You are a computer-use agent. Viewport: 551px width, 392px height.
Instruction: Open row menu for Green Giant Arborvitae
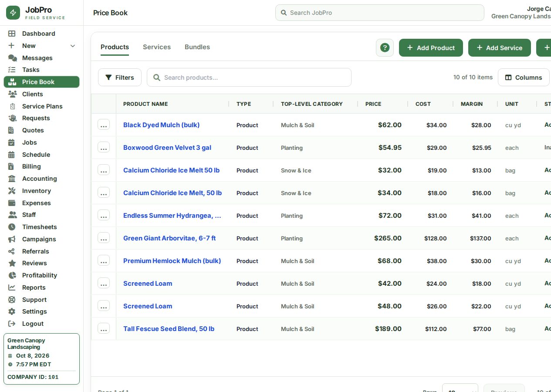[x=104, y=238]
